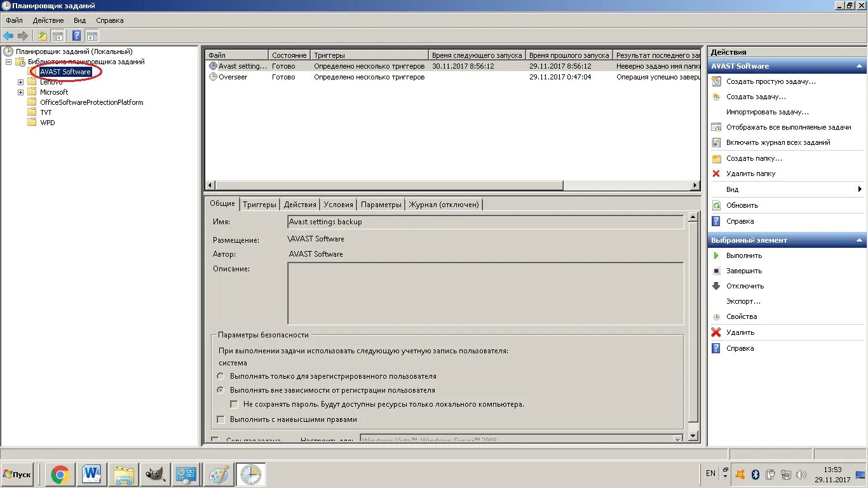This screenshot has width=868, height=488.
Task: Sort by the Состояние column header
Action: tap(289, 55)
